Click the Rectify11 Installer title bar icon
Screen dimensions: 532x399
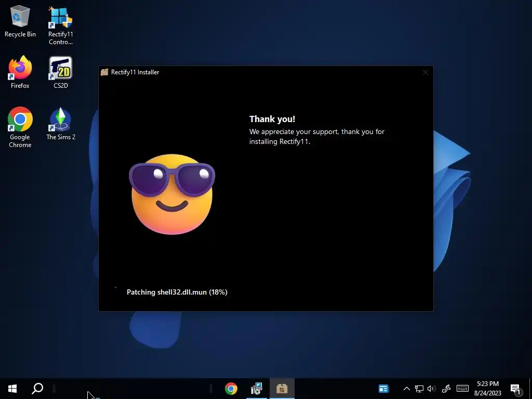click(104, 72)
